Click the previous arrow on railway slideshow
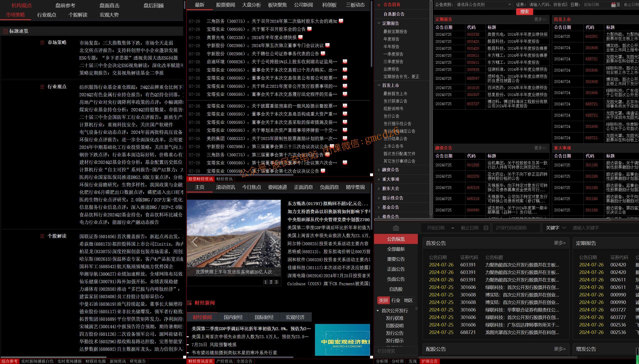The width and height of the screenshot is (639, 364). (195, 242)
